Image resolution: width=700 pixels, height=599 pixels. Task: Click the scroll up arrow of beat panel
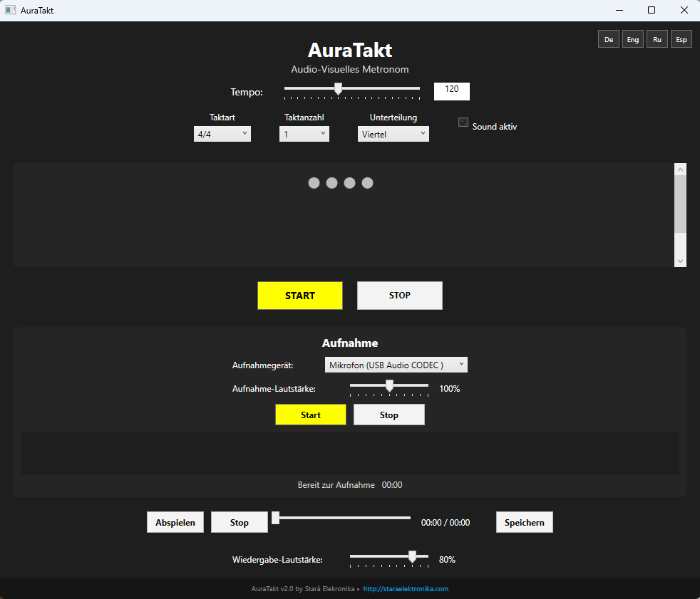coord(680,169)
